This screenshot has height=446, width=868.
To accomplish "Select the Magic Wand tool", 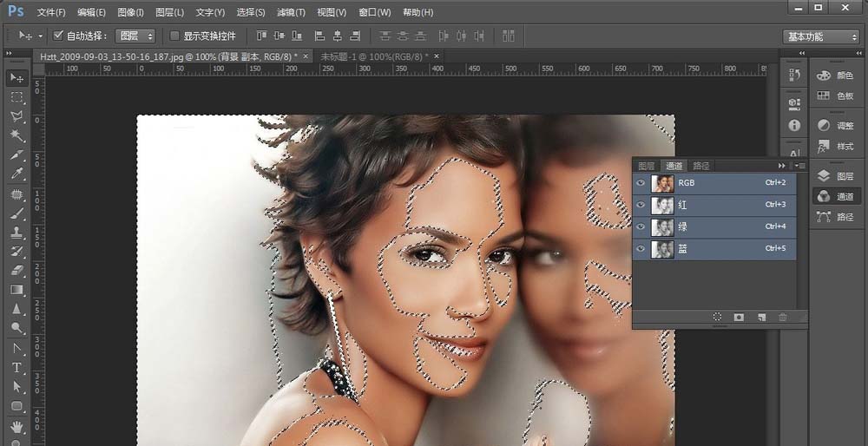I will pos(16,136).
